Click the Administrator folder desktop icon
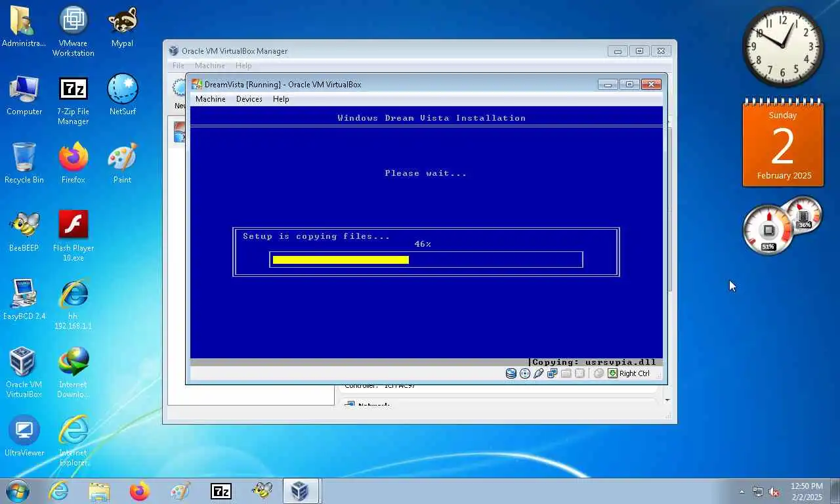The image size is (840, 504). click(24, 28)
